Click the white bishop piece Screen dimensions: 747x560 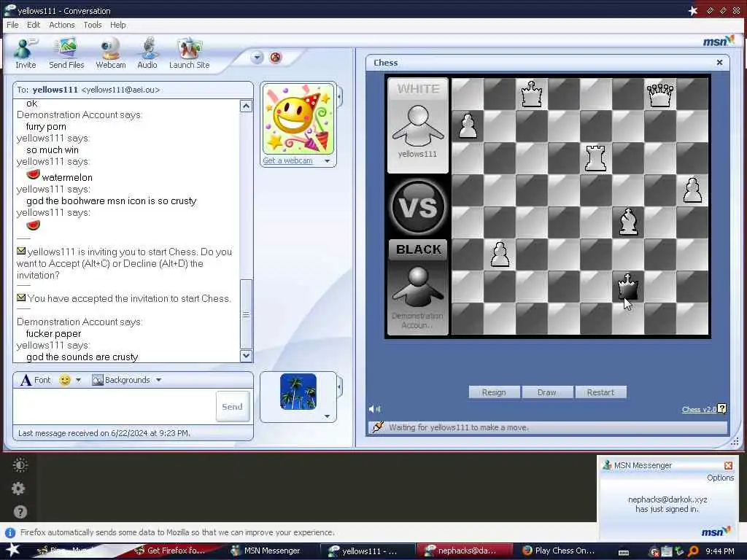tap(628, 222)
